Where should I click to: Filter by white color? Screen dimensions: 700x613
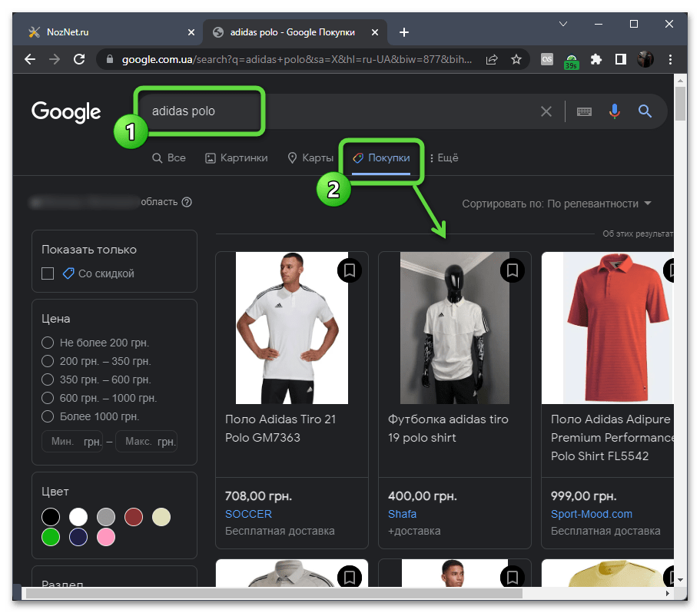pyautogui.click(x=78, y=517)
